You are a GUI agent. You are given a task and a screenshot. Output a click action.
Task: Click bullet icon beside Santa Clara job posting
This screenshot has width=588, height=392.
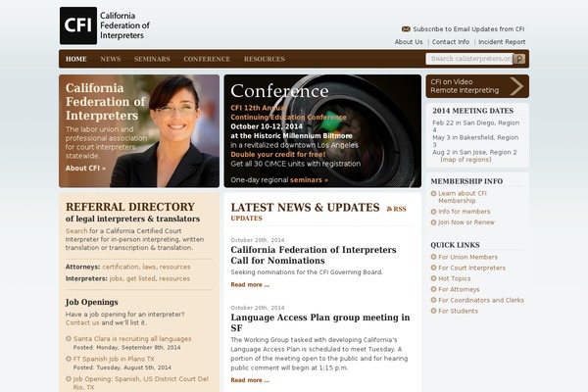tap(69, 339)
